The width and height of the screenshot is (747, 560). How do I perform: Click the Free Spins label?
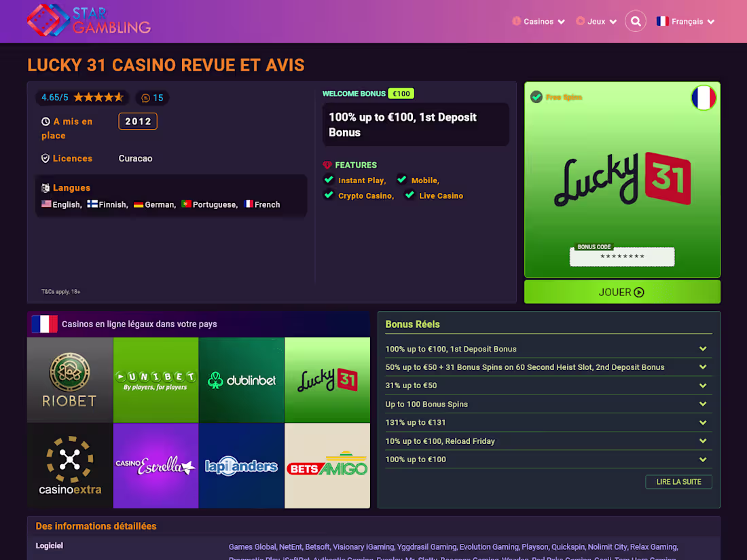(564, 97)
